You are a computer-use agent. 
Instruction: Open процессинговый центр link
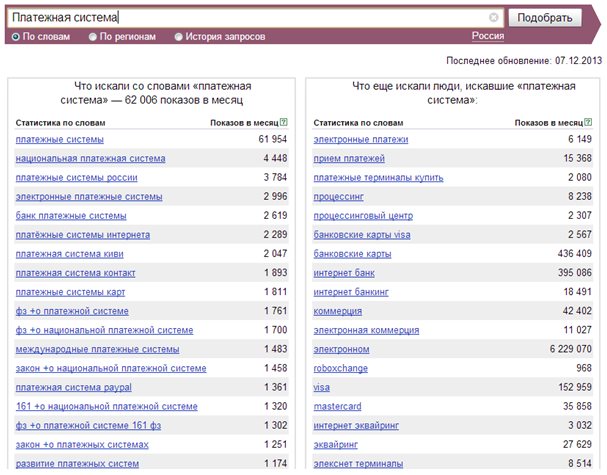click(x=363, y=216)
